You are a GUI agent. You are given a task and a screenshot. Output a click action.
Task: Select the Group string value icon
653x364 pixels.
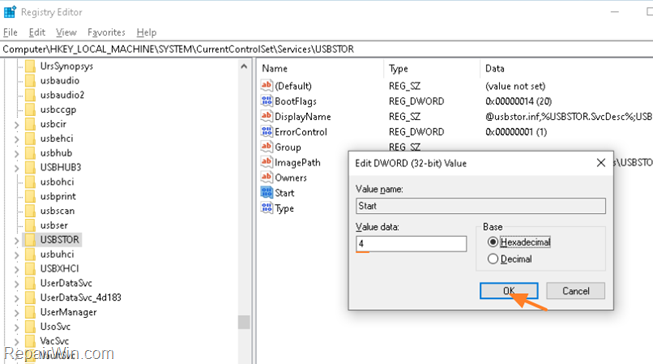267,147
